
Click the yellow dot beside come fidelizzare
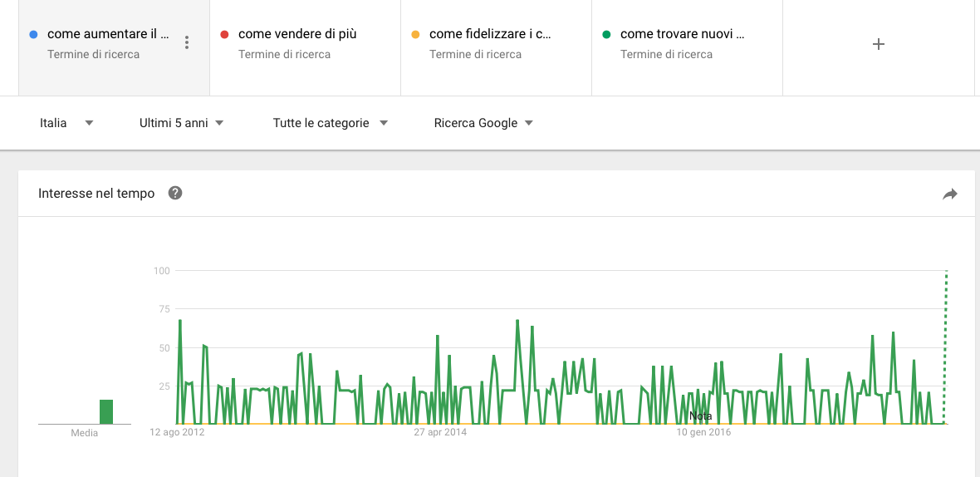(415, 34)
